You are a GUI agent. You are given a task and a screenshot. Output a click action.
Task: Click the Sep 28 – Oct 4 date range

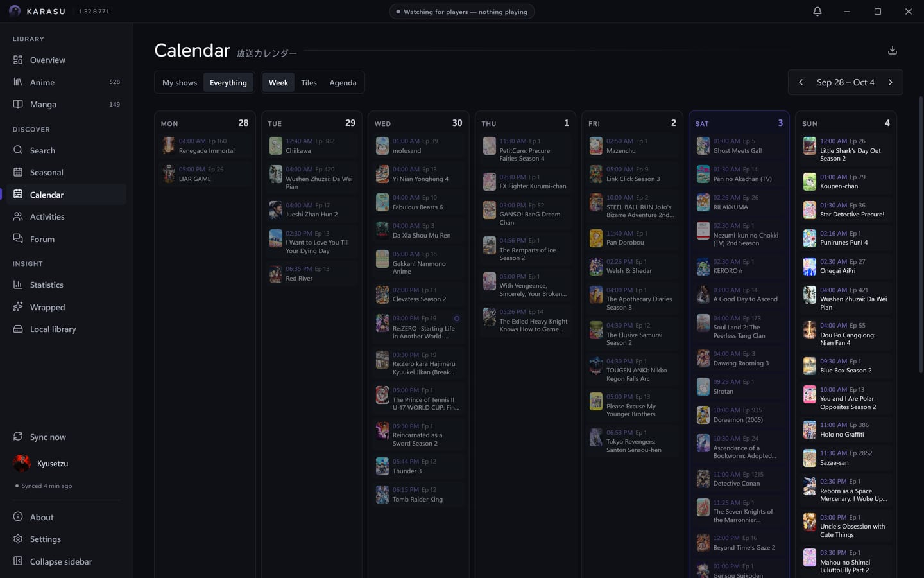click(845, 82)
